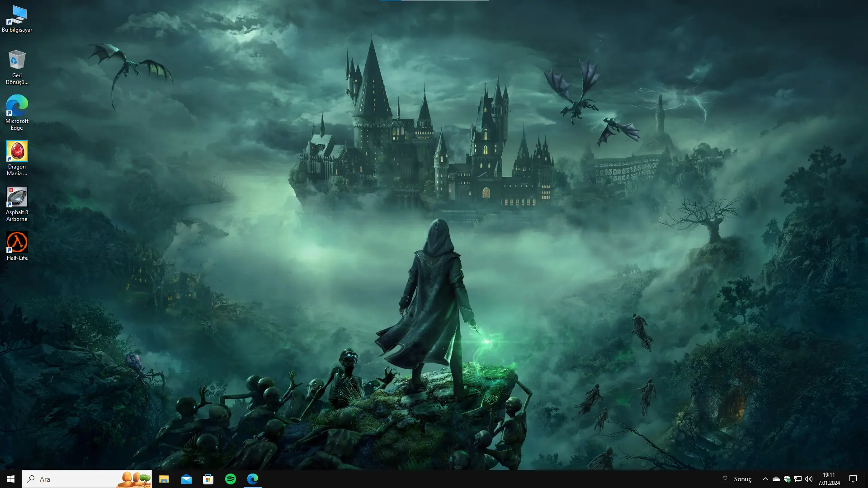Open the Windows Start menu

pos(11,479)
